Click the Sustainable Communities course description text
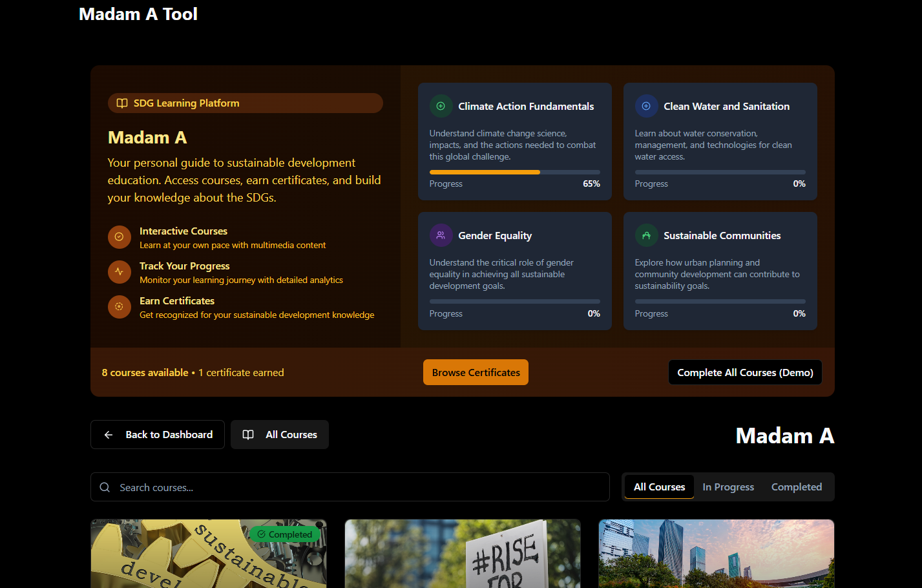 tap(717, 274)
